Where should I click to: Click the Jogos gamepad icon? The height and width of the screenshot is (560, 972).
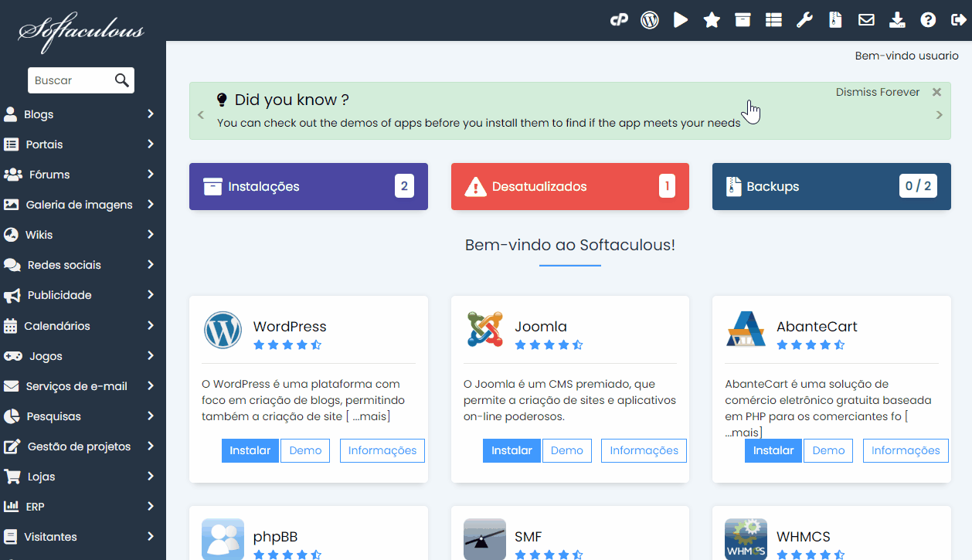pyautogui.click(x=13, y=356)
